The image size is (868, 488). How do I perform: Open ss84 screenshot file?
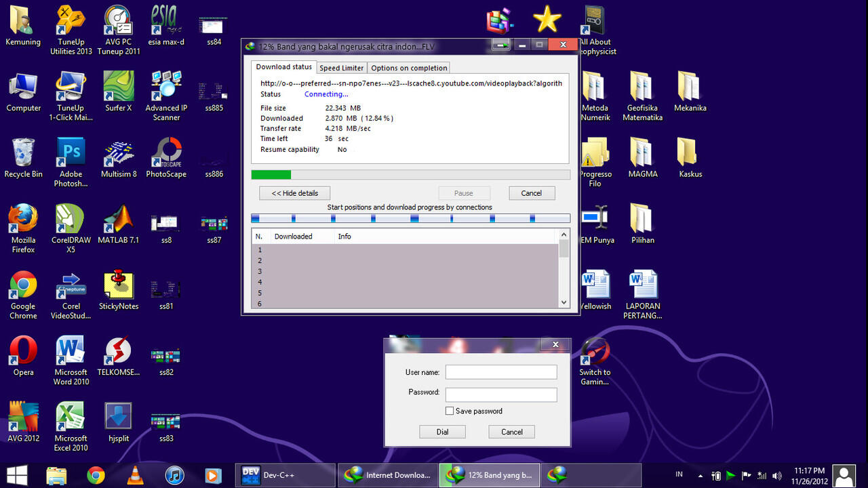[214, 30]
